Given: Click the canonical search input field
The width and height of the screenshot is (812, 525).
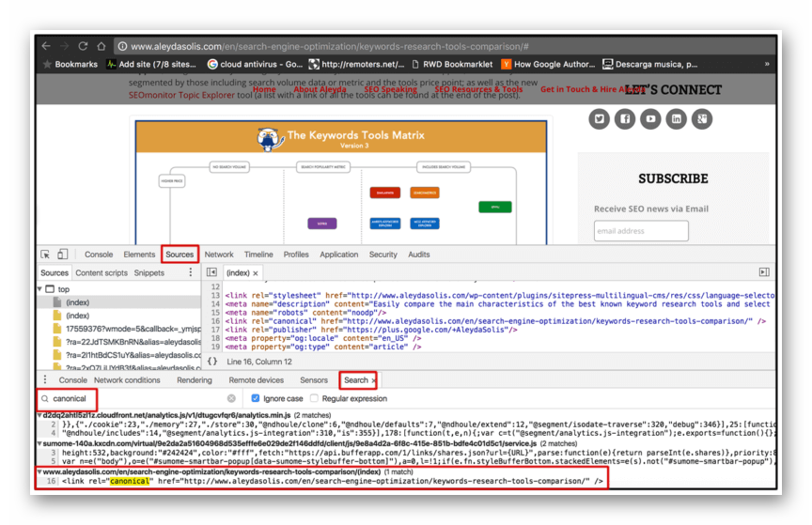Looking at the screenshot, I should click(x=138, y=398).
